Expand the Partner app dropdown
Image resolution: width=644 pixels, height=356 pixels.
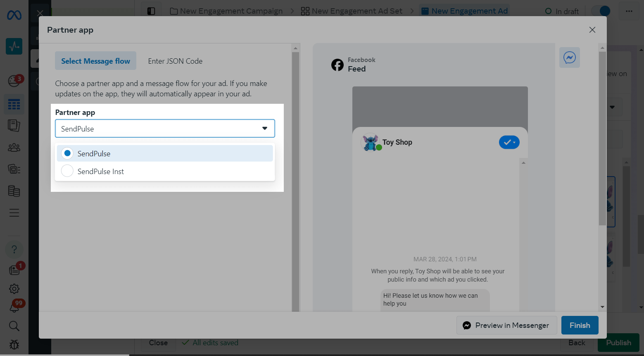165,129
